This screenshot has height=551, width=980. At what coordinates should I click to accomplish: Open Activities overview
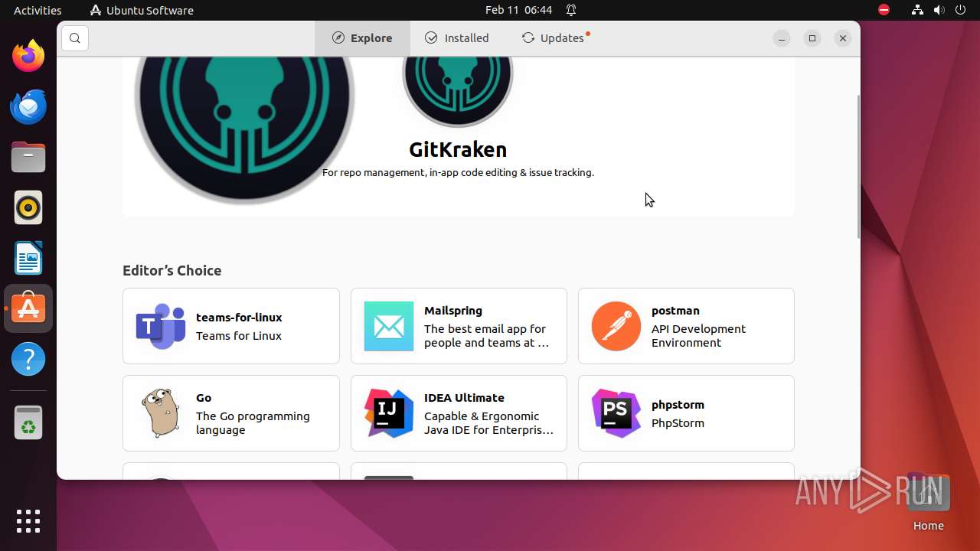38,10
